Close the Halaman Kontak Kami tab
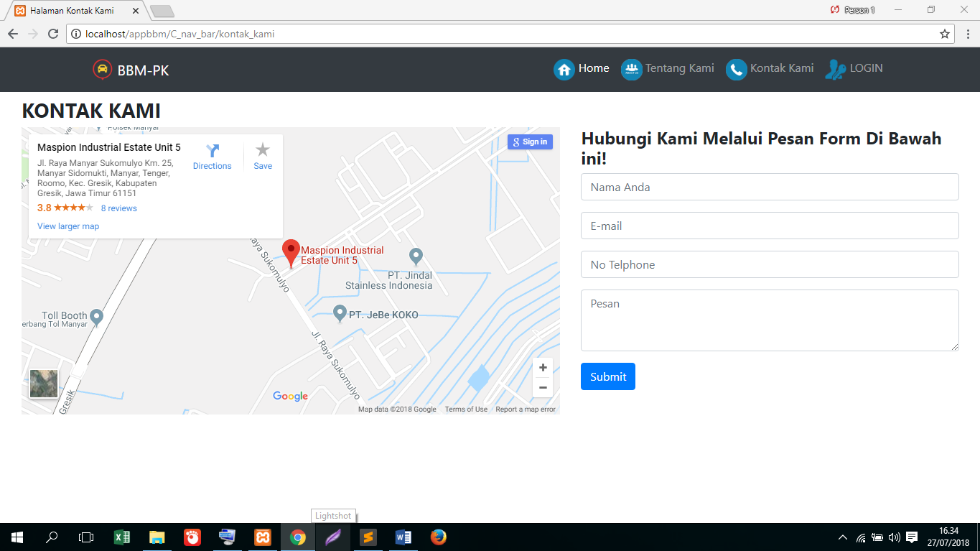980x551 pixels. tap(135, 11)
